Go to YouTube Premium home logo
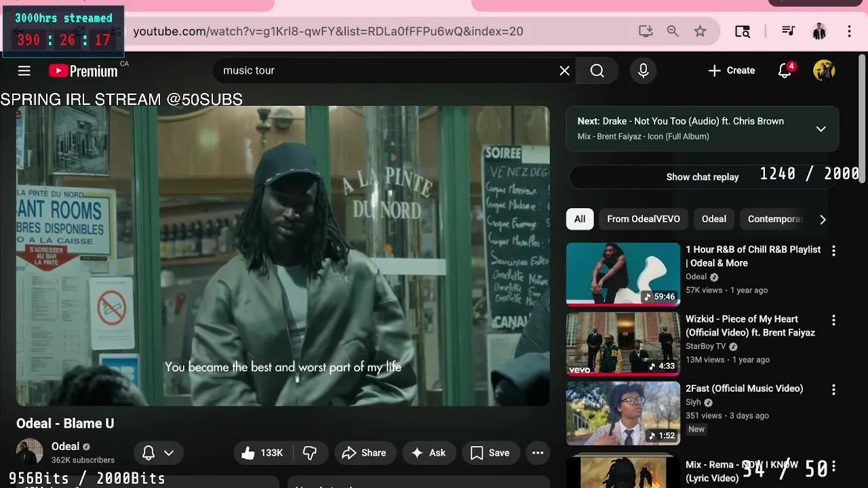The width and height of the screenshot is (868, 488). click(83, 71)
